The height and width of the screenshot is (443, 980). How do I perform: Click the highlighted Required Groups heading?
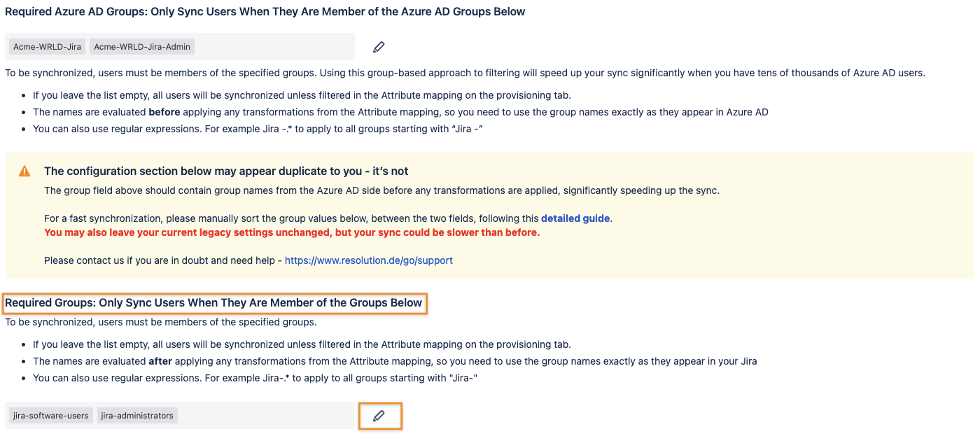coord(213,303)
